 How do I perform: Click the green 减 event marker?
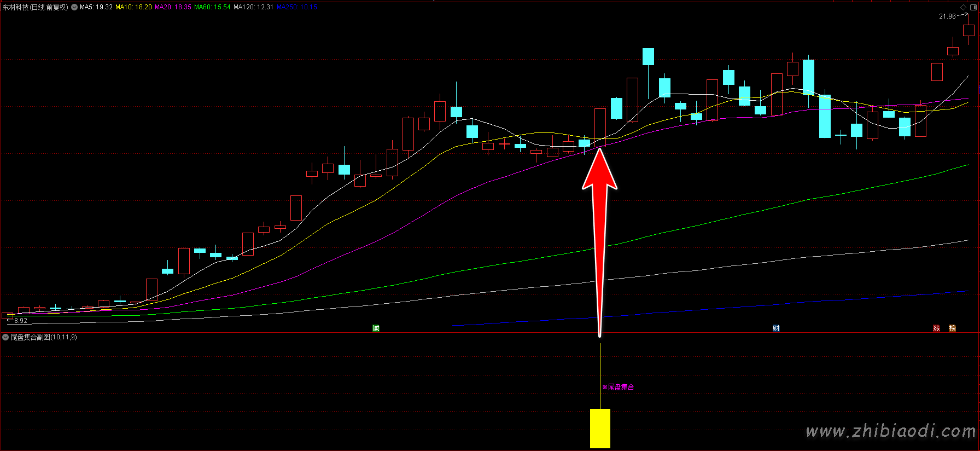[x=376, y=328]
